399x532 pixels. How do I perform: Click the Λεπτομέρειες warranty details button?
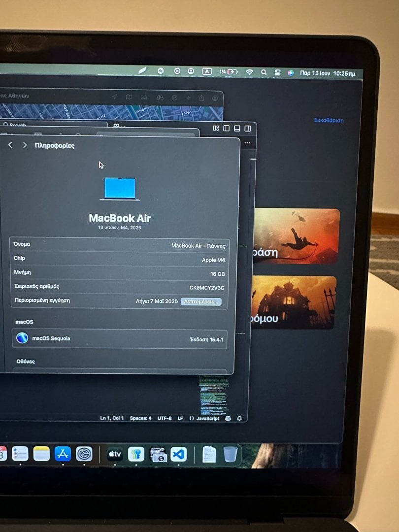[x=201, y=301]
